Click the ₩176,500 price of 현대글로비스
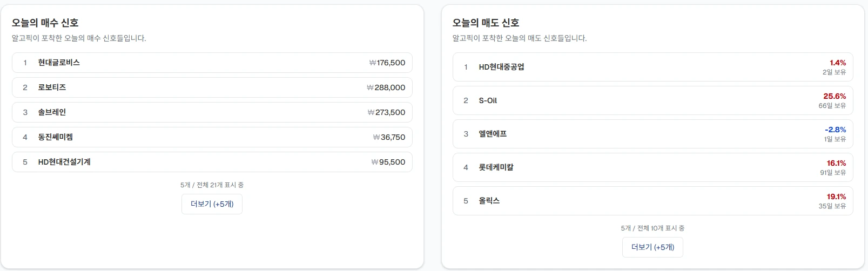 (387, 63)
